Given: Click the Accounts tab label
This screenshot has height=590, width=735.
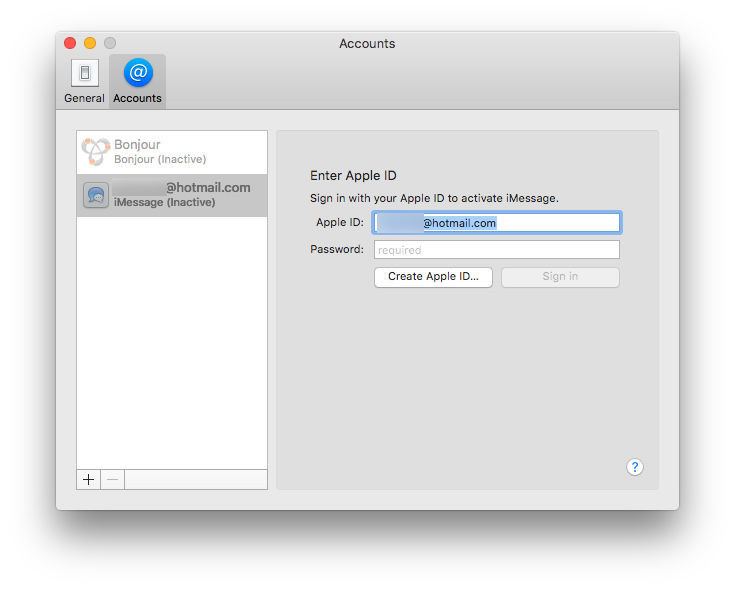Looking at the screenshot, I should tap(138, 98).
